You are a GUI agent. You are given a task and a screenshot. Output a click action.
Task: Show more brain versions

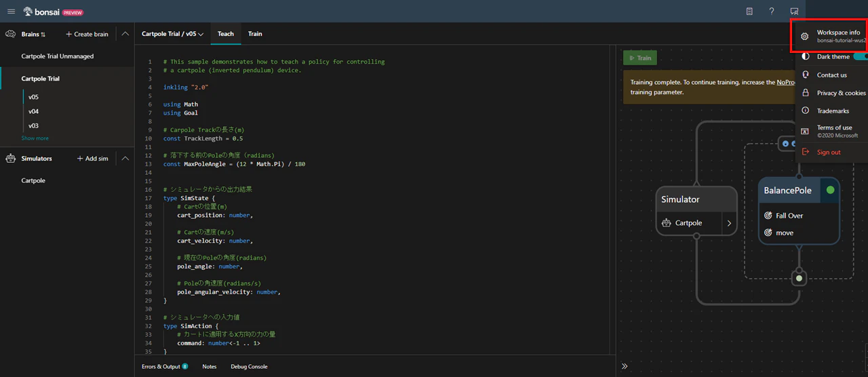35,138
